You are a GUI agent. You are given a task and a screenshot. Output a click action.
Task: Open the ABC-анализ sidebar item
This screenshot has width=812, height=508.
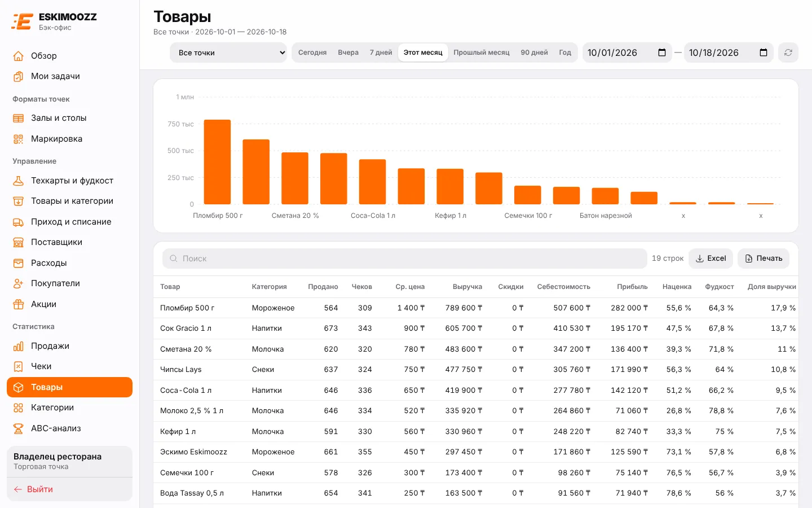click(x=69, y=428)
